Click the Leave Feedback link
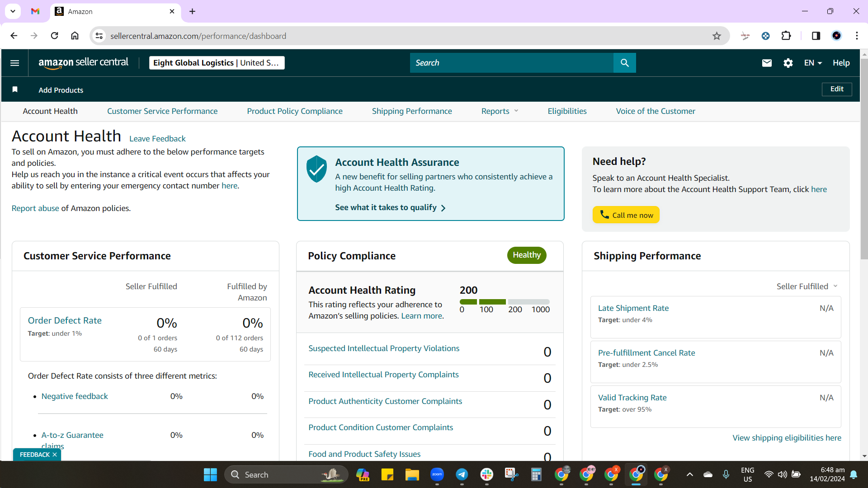 coord(157,139)
